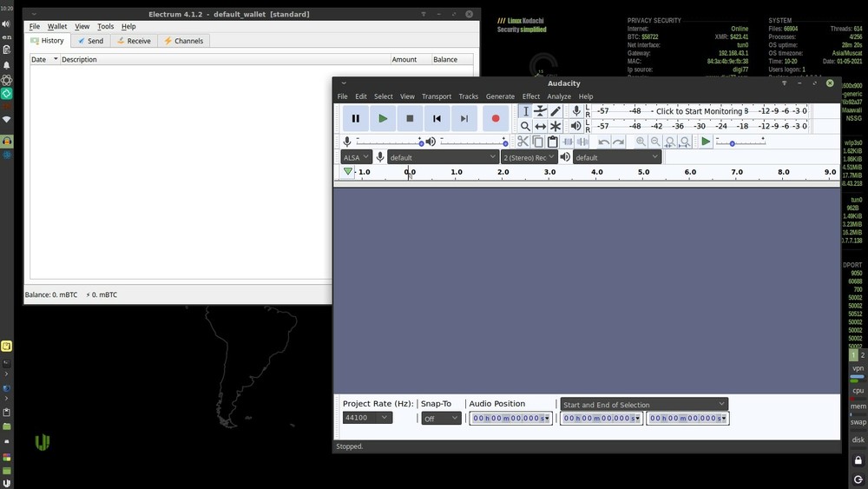Start recording with the red Record button
Screen dimensions: 868x489
coord(496,118)
